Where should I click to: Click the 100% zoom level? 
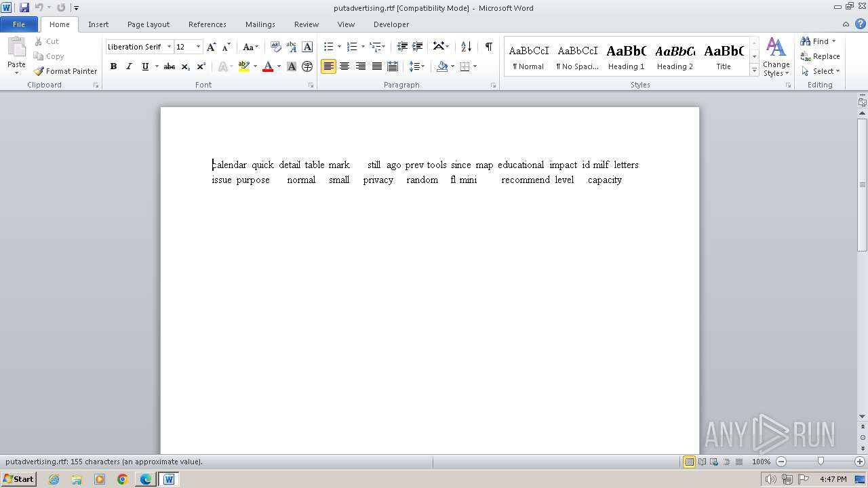coord(762,462)
